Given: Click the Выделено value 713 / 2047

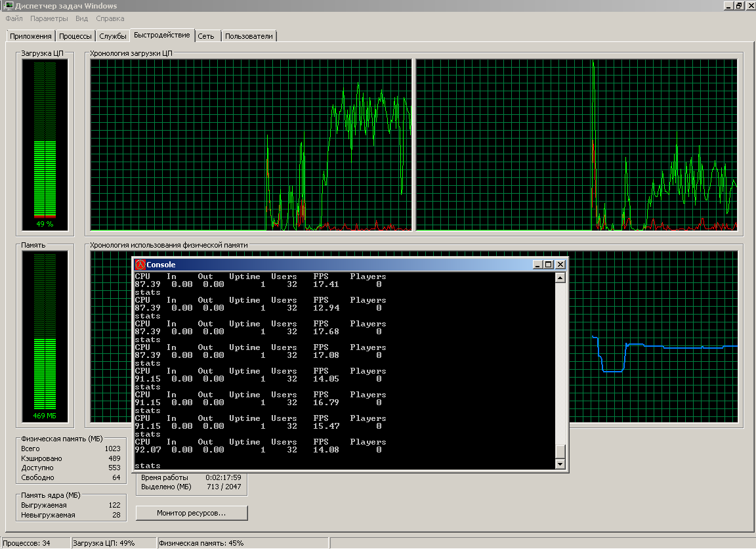Looking at the screenshot, I should tap(224, 487).
